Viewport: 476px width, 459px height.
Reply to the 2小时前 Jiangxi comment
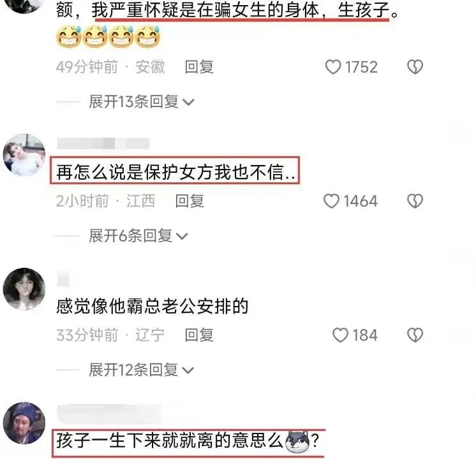[190, 201]
